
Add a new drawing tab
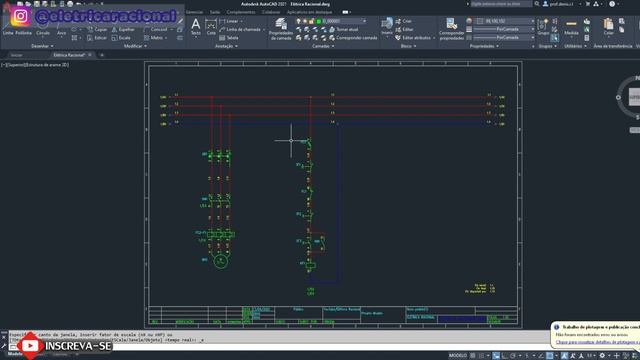(x=102, y=55)
